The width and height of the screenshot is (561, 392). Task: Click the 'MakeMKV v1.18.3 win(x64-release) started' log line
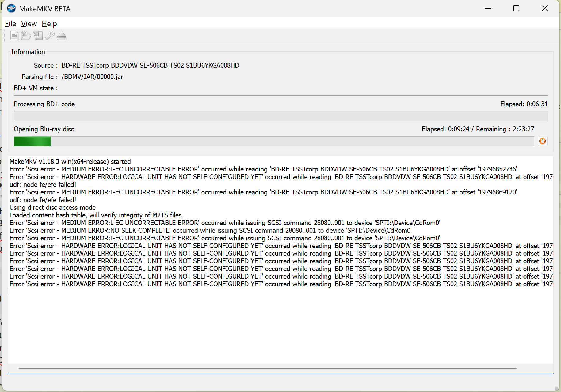(x=70, y=161)
